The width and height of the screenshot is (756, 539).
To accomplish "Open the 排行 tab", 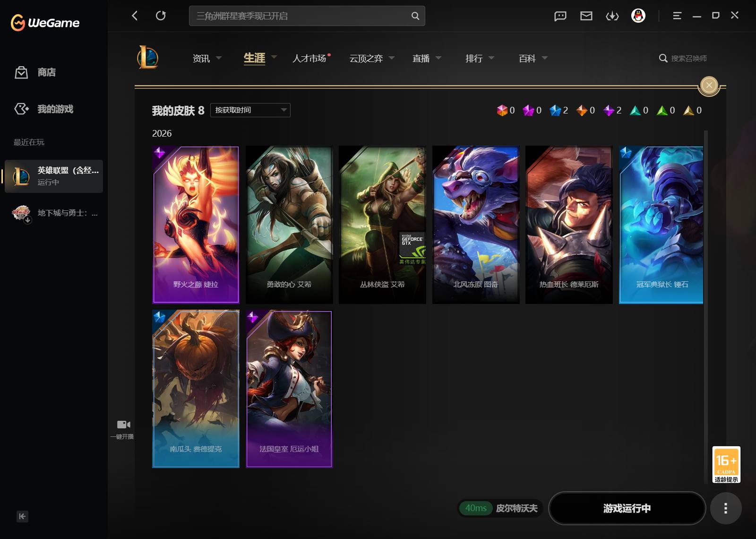I will [474, 58].
